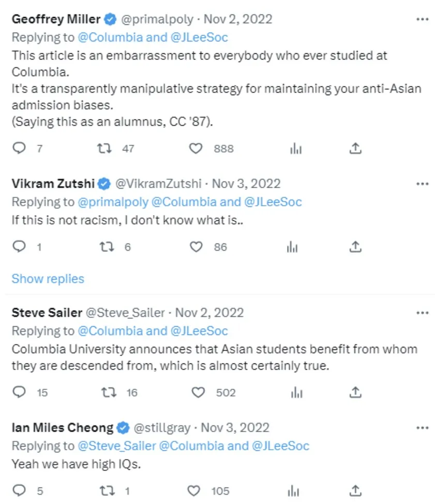This screenshot has height=504, width=435.
Task: Like Geoffrey Miller's tweet with 888 likes
Action: [196, 149]
